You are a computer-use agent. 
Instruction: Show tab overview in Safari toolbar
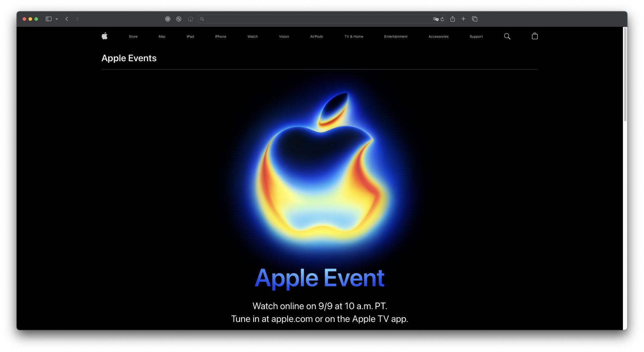pos(475,19)
